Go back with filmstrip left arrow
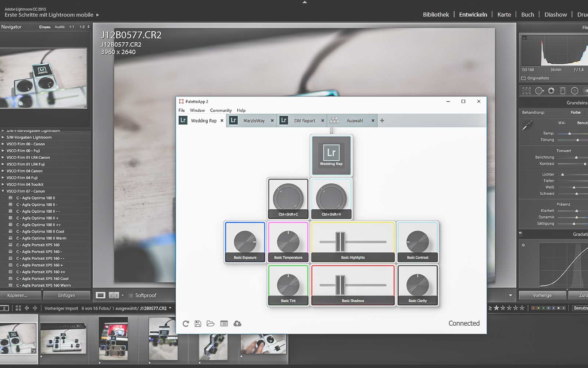 (27, 308)
